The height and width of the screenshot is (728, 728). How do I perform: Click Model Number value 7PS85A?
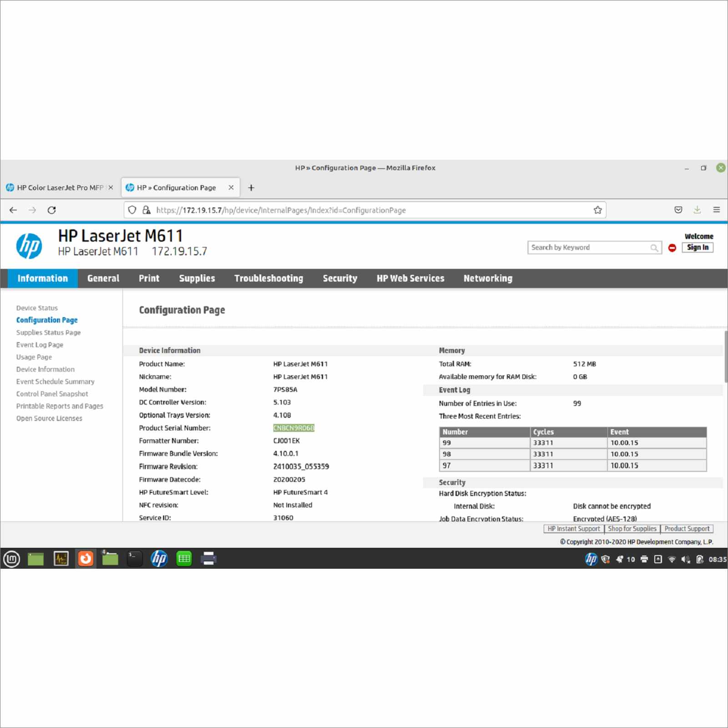[x=285, y=389]
